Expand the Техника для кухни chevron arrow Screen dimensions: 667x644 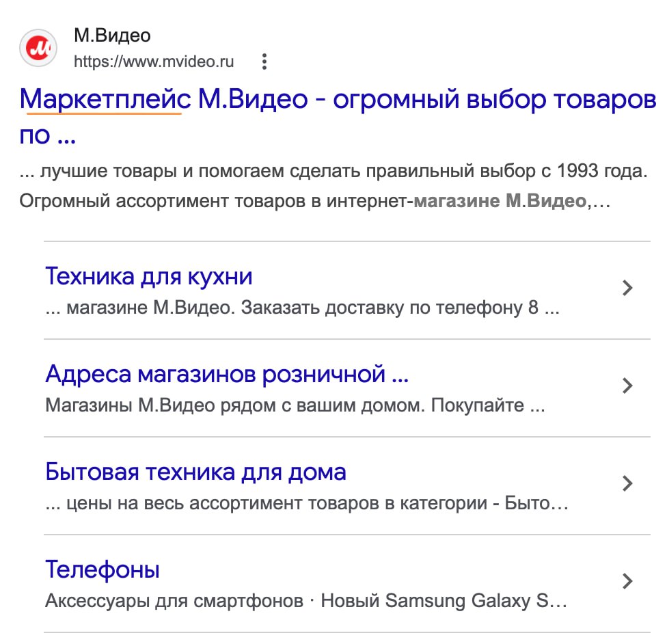click(627, 289)
